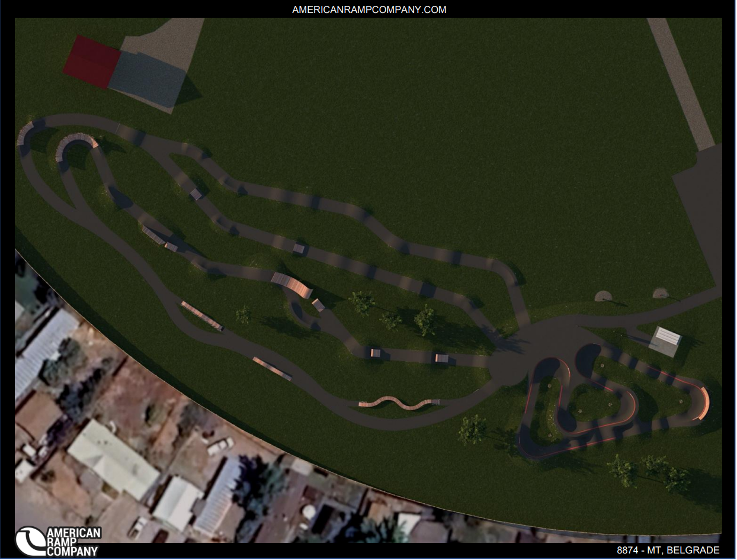This screenshot has width=737, height=560.
Task: Select the long wooden bridge ramp mid-track
Action: (290, 283)
